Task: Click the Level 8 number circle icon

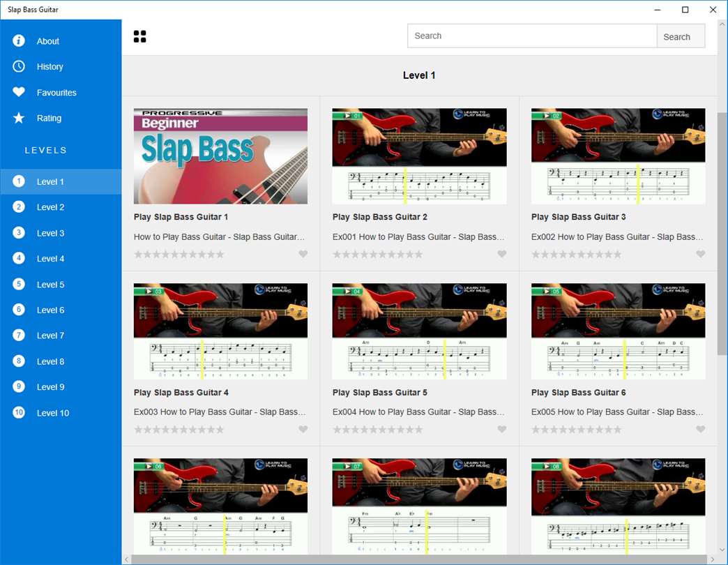Action: click(19, 361)
